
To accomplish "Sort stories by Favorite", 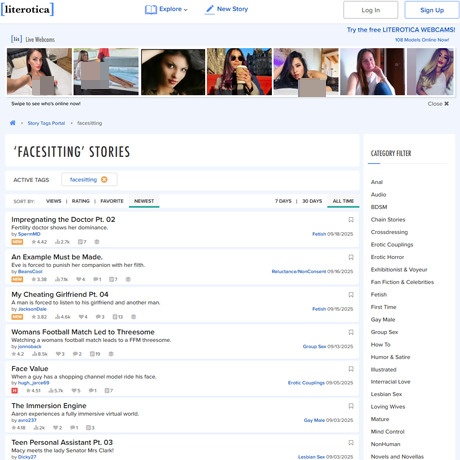I will click(x=112, y=201).
